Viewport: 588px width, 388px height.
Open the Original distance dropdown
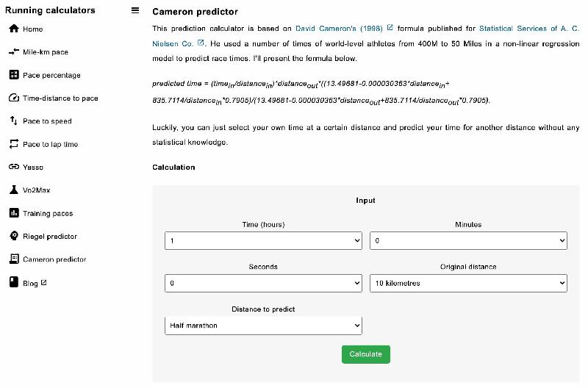tap(468, 283)
